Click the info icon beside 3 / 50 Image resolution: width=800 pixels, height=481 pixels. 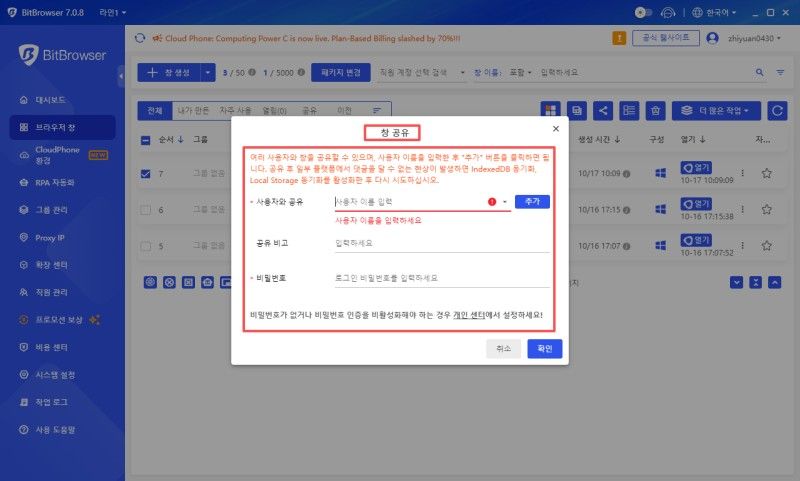pos(252,72)
